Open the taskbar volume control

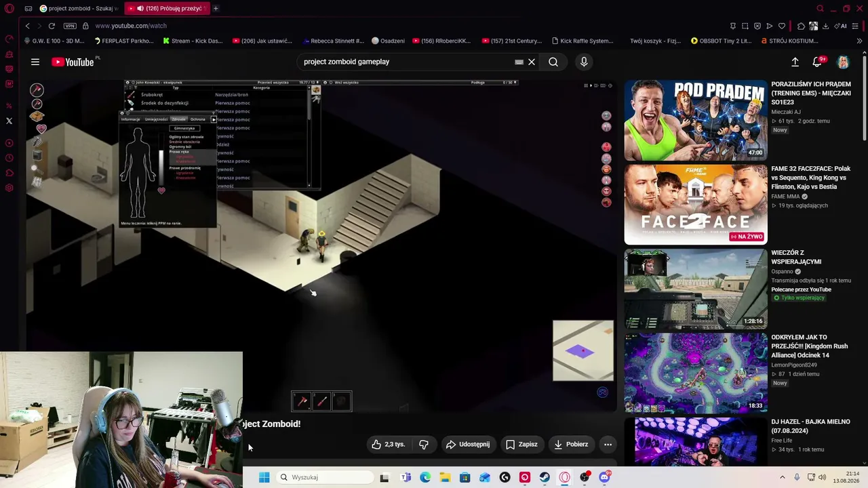tap(823, 477)
